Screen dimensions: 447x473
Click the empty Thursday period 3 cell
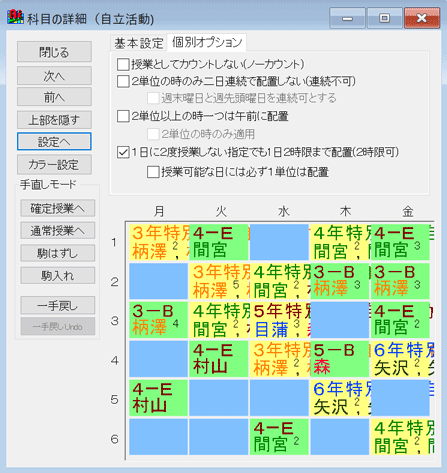340,320
